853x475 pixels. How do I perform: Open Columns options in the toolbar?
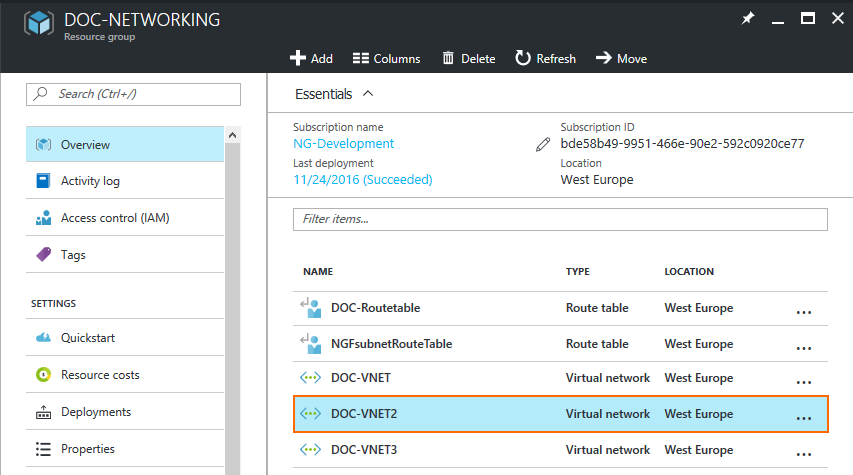[x=386, y=59]
